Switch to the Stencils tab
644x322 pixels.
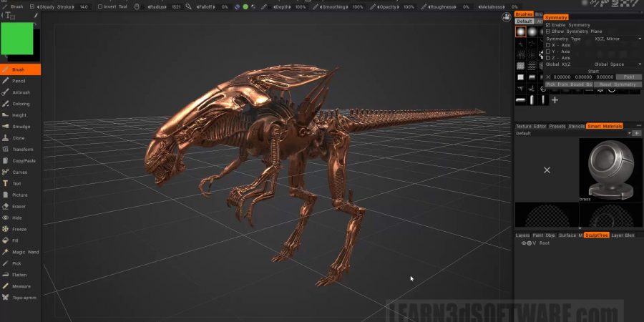coord(576,126)
